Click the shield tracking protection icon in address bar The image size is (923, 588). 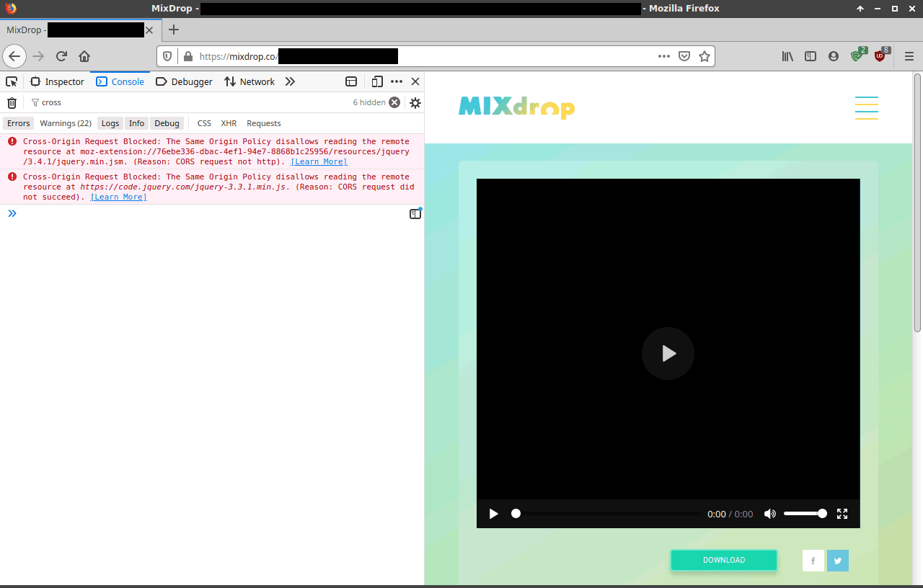click(167, 56)
